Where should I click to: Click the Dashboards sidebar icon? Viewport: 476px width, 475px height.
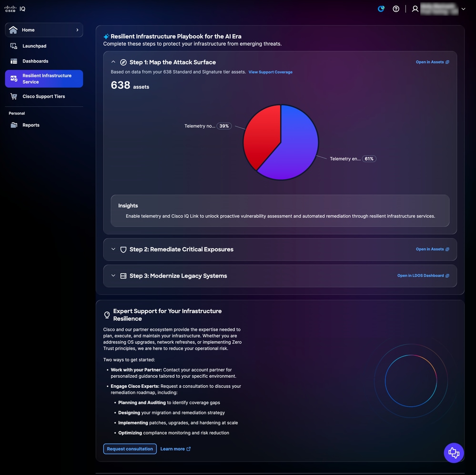click(14, 61)
